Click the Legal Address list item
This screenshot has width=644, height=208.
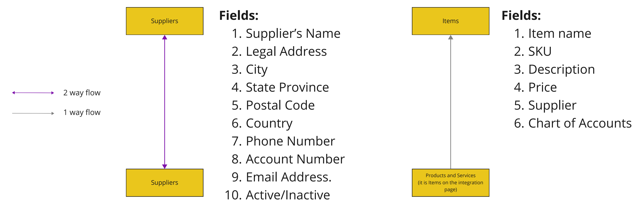click(279, 52)
